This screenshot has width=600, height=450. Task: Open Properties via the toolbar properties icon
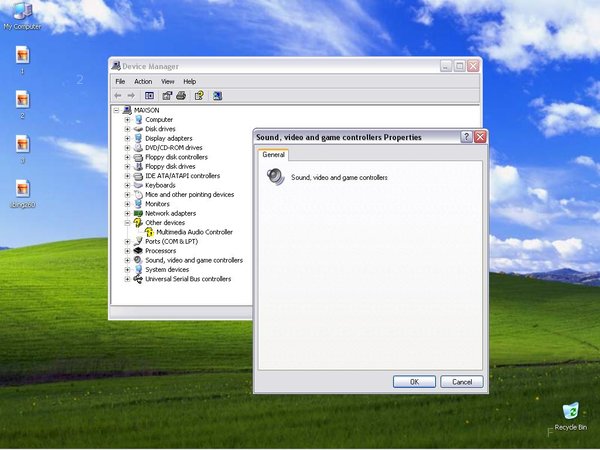click(x=167, y=96)
